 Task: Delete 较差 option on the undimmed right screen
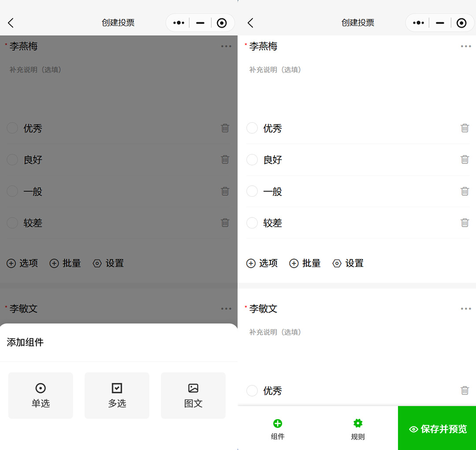(x=465, y=223)
